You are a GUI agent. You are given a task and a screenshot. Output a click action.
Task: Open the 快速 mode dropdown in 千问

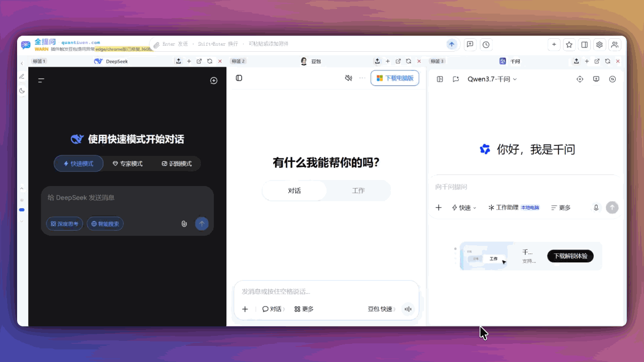coord(464,208)
